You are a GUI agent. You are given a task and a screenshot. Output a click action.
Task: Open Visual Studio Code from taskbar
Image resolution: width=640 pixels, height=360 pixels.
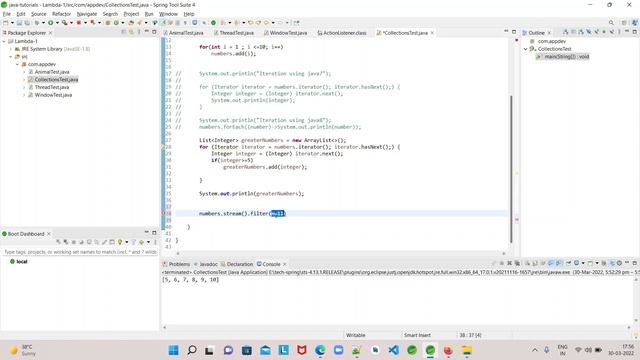coord(393,350)
